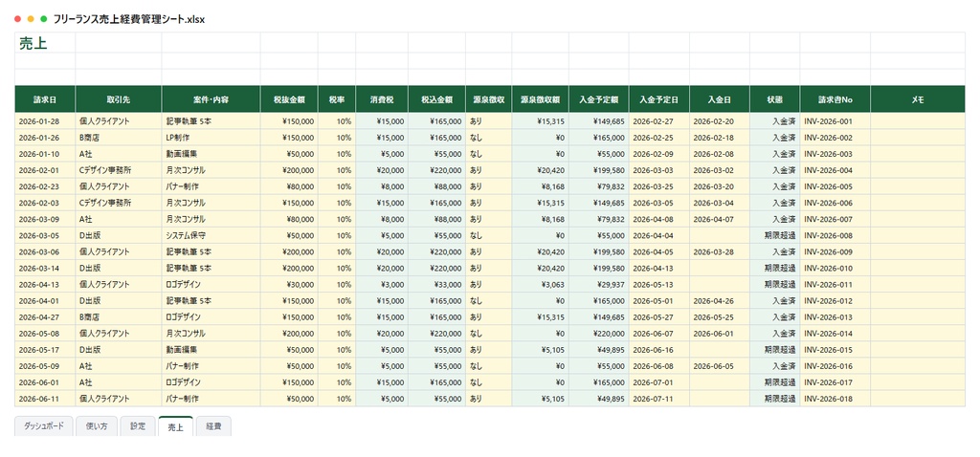Click the 案件・内容 column header
980x457 pixels.
tap(211, 99)
